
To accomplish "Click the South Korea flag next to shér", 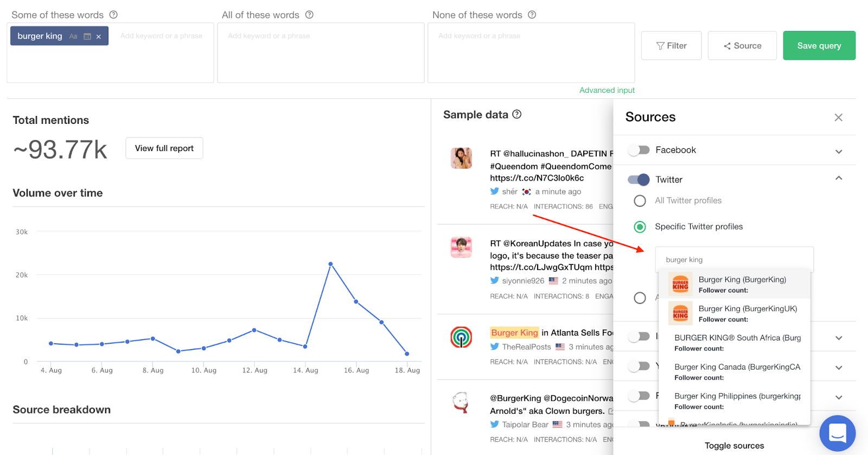I will [526, 192].
